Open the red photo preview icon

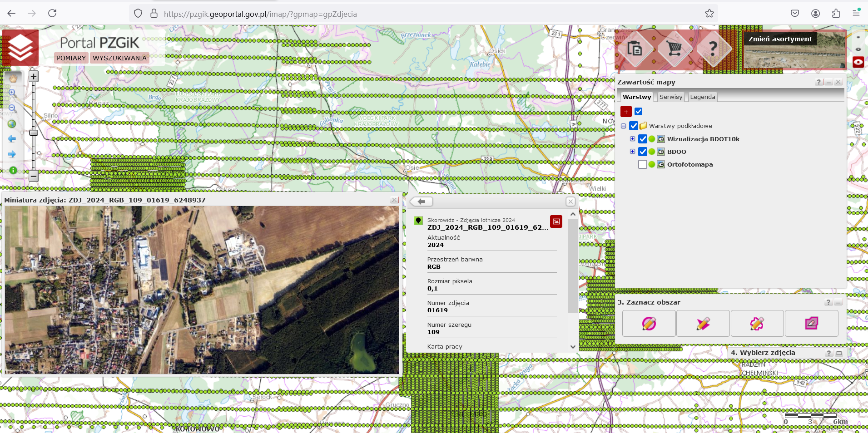tap(556, 221)
